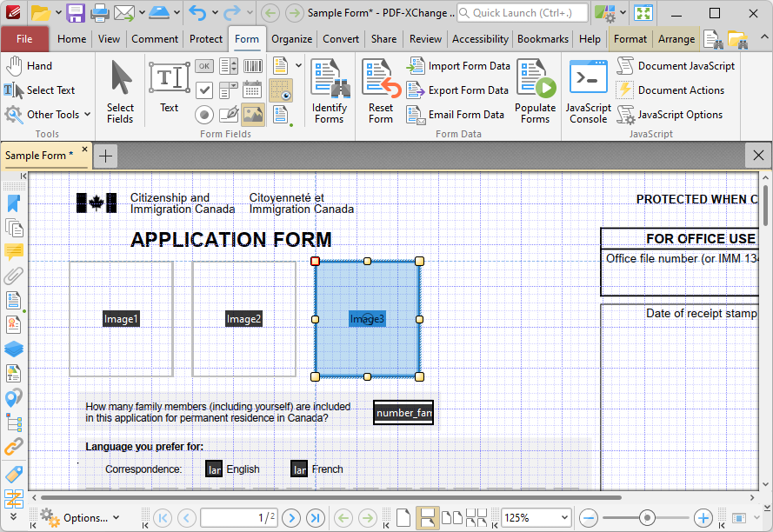Click the French correspondence language field
Image resolution: width=773 pixels, height=532 pixels.
pos(299,469)
